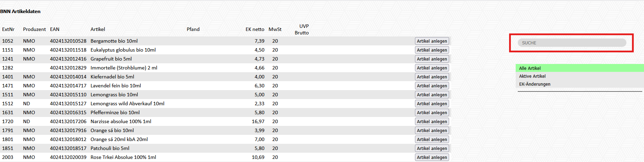
Task: Click Artikel anlegen for Patchouli bio 5ml
Action: pos(432,148)
